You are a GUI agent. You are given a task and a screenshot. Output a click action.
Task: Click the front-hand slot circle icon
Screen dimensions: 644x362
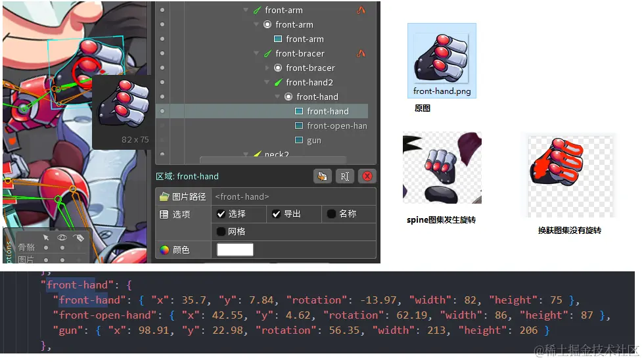pos(288,97)
